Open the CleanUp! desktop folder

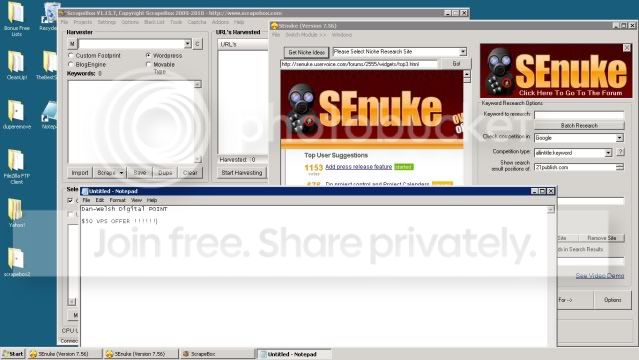click(16, 65)
